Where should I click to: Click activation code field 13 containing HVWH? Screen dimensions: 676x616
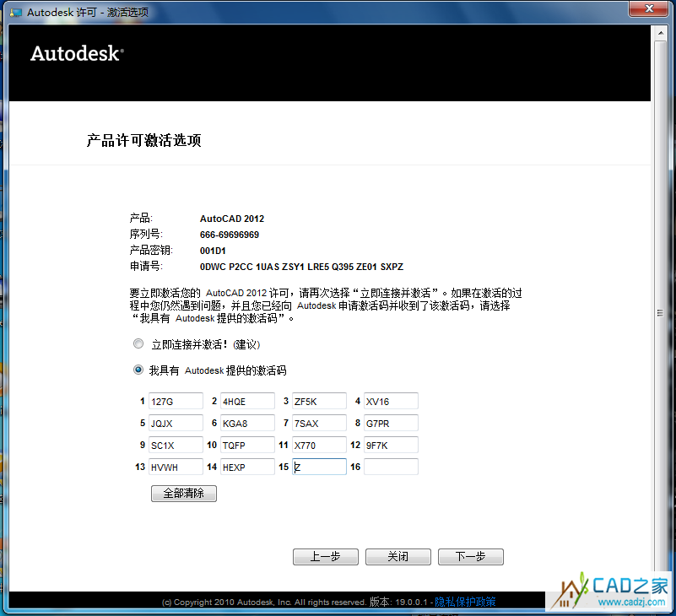(176, 467)
